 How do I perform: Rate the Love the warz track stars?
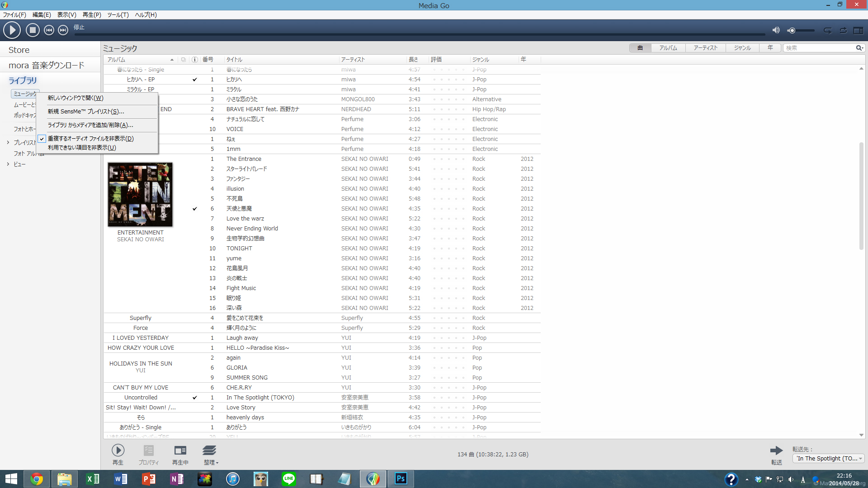click(x=448, y=219)
